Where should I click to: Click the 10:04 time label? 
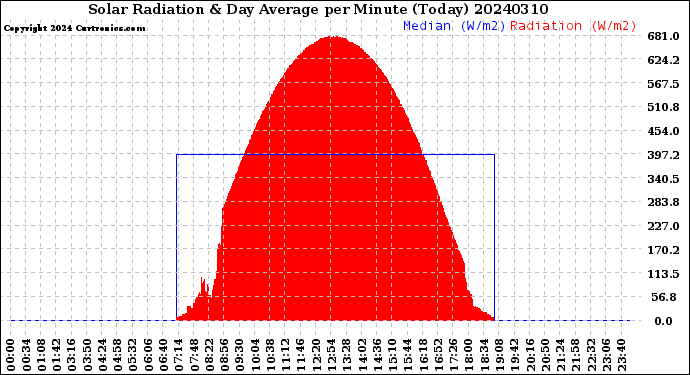[255, 355]
